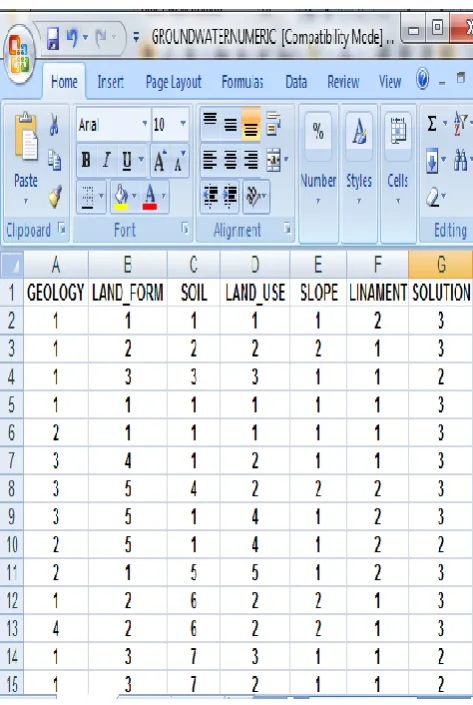Open the Alignment dialog launcher
Screen dimensions: 473x705
click(x=287, y=229)
